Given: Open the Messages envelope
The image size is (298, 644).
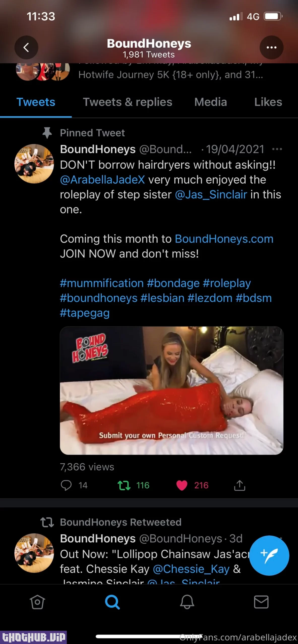Looking at the screenshot, I should (261, 602).
